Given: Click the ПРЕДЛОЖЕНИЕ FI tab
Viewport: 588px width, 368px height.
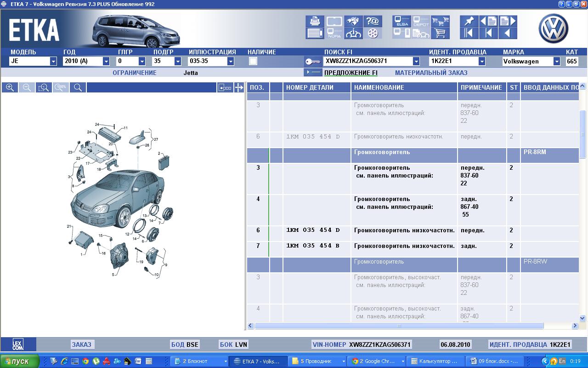Looking at the screenshot, I should tap(351, 73).
